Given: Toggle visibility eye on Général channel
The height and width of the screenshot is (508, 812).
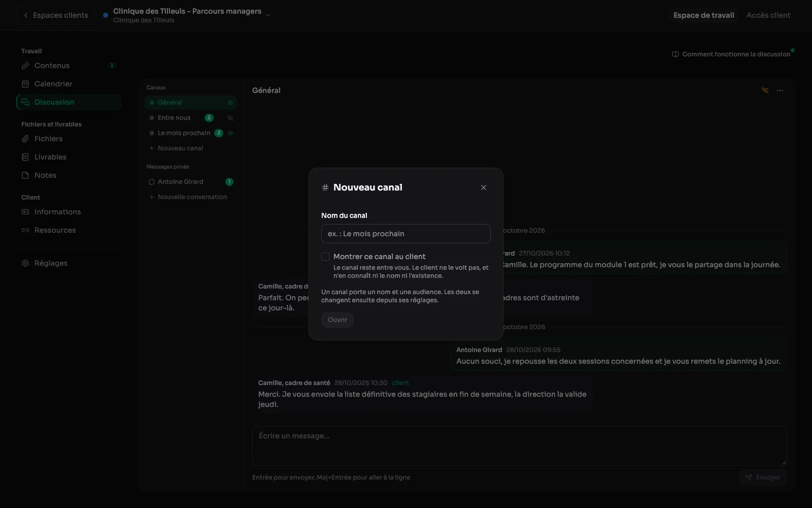Looking at the screenshot, I should coord(230,103).
